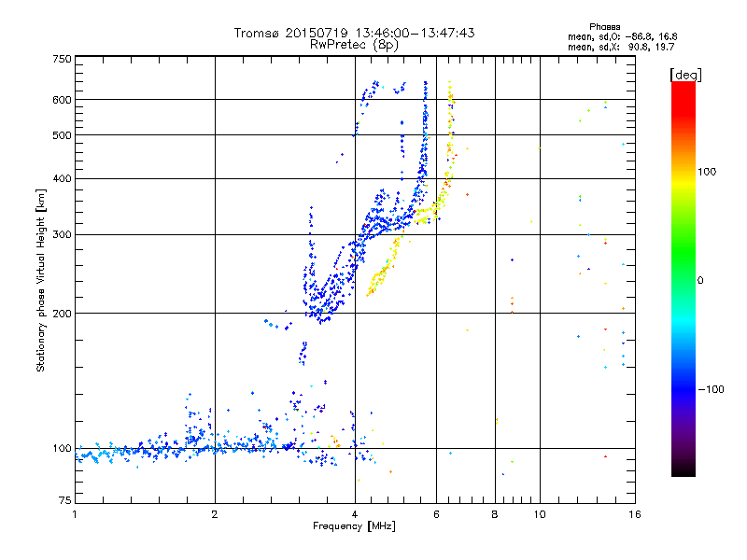Click the y-axis tick value '600'

pyautogui.click(x=62, y=100)
